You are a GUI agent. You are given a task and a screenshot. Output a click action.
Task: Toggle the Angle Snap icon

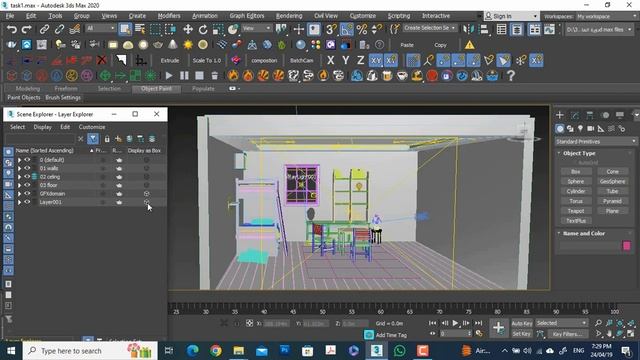(347, 29)
